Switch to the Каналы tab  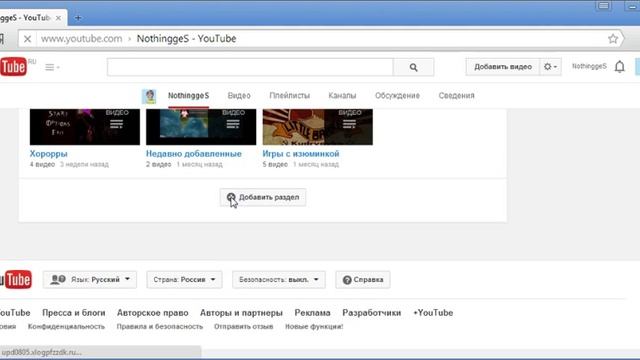342,96
